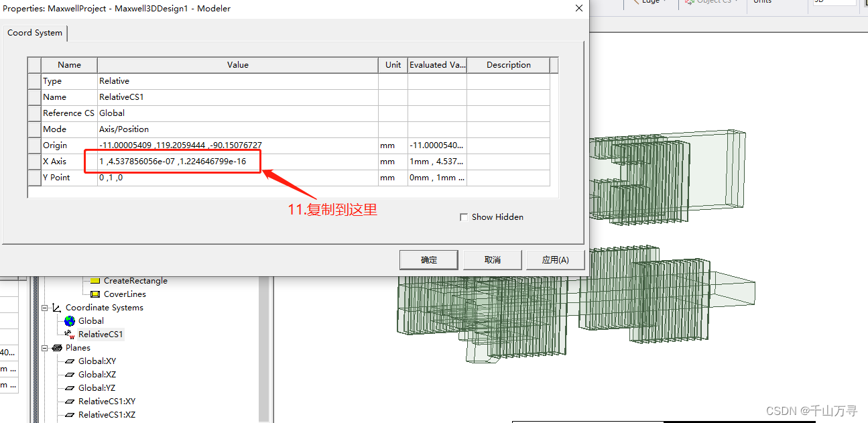
Task: Click the 'X Axis' name cell
Action: (x=69, y=162)
